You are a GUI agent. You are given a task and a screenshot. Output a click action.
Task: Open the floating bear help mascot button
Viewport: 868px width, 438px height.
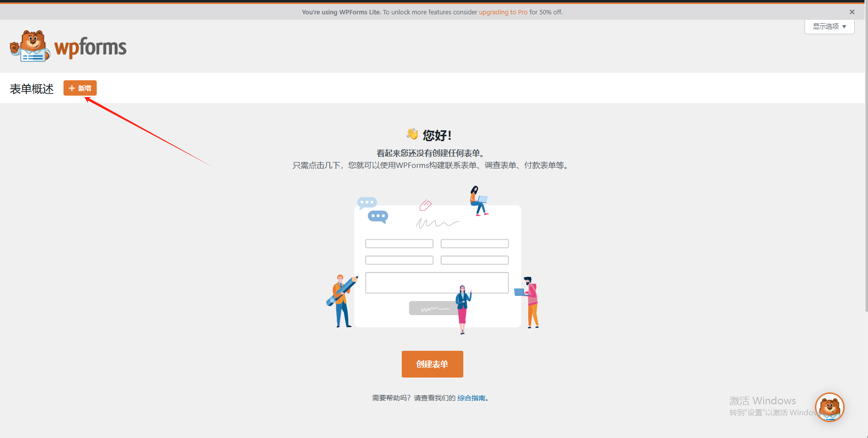[830, 407]
